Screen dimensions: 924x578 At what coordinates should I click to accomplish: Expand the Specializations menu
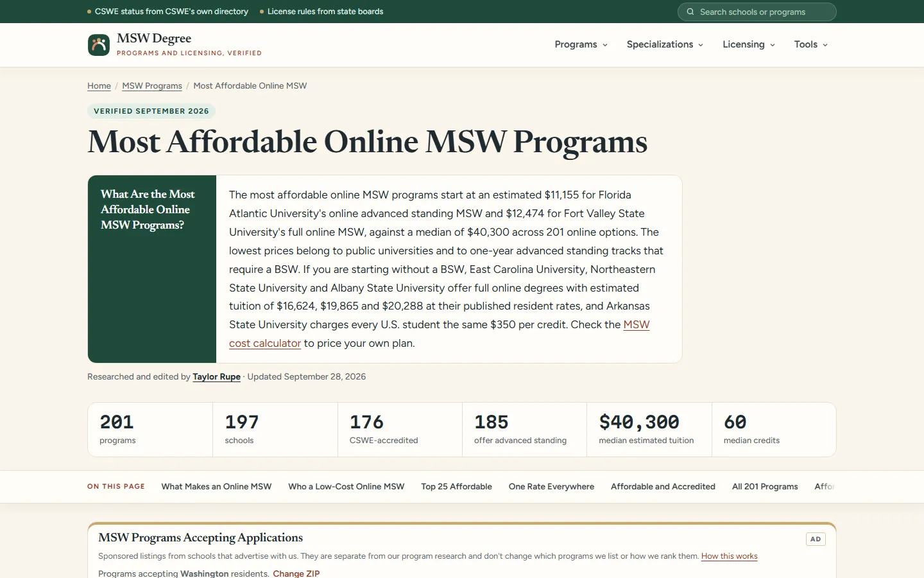click(665, 44)
